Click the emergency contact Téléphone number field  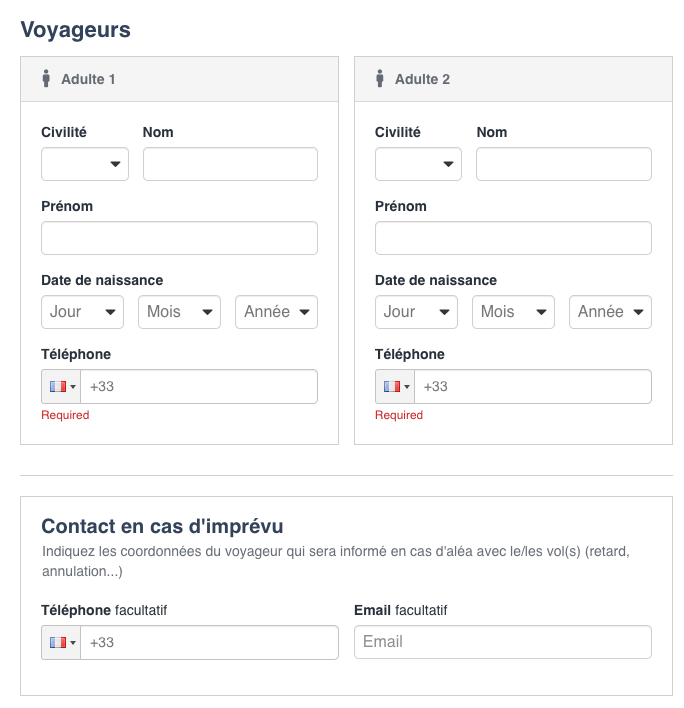pos(210,642)
